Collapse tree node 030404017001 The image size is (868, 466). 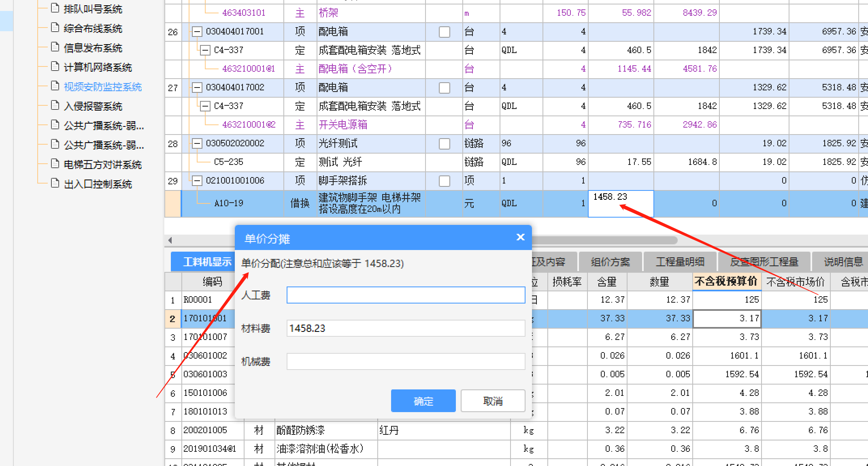[x=197, y=31]
